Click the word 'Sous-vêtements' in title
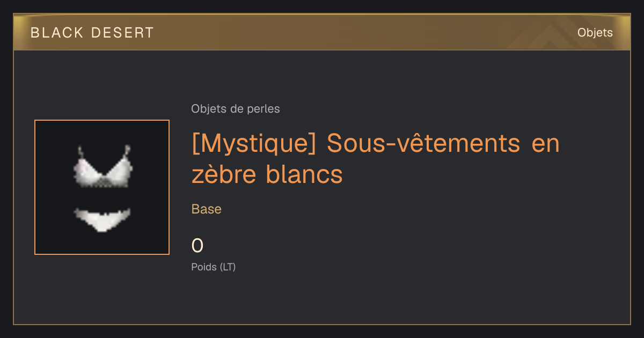Image resolution: width=644 pixels, height=338 pixels. 423,144
